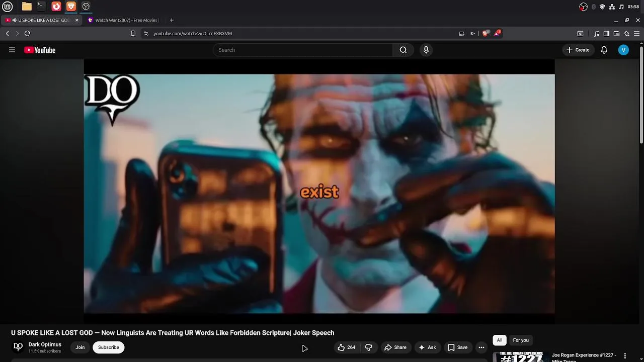This screenshot has height=362, width=644.
Task: Click the OBS recording tray icon
Action: [x=583, y=7]
